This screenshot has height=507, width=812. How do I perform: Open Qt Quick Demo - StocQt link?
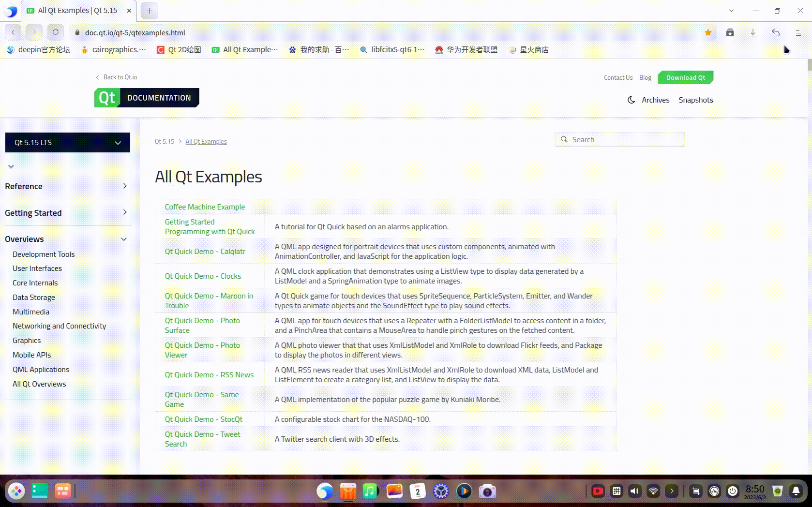[x=204, y=419]
